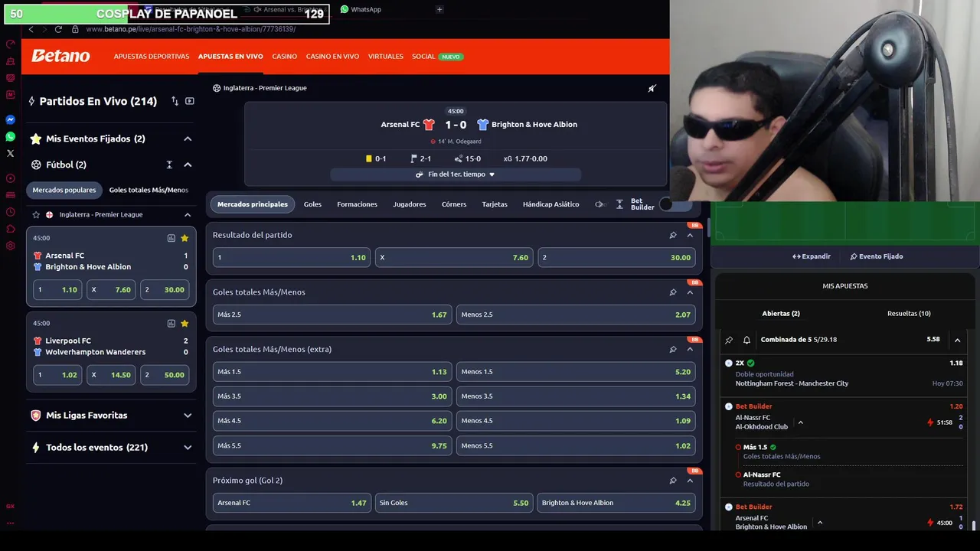
Task: Switch to the Córners tab
Action: (x=454, y=204)
